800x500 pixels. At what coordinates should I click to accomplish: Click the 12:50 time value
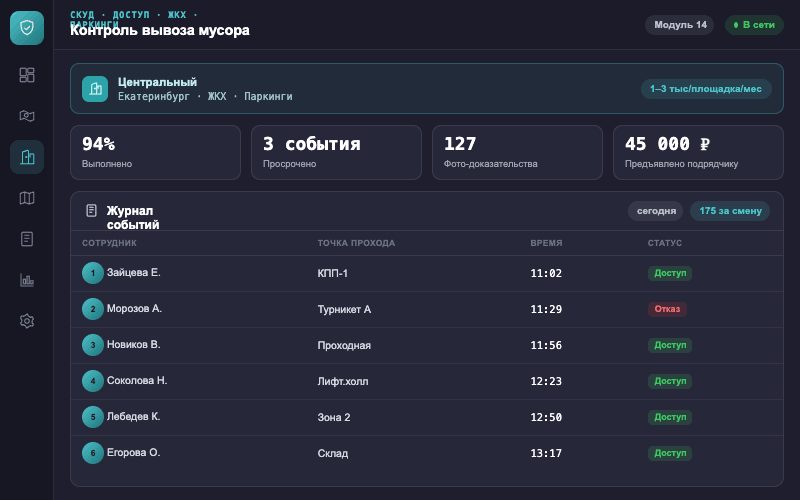(546, 417)
